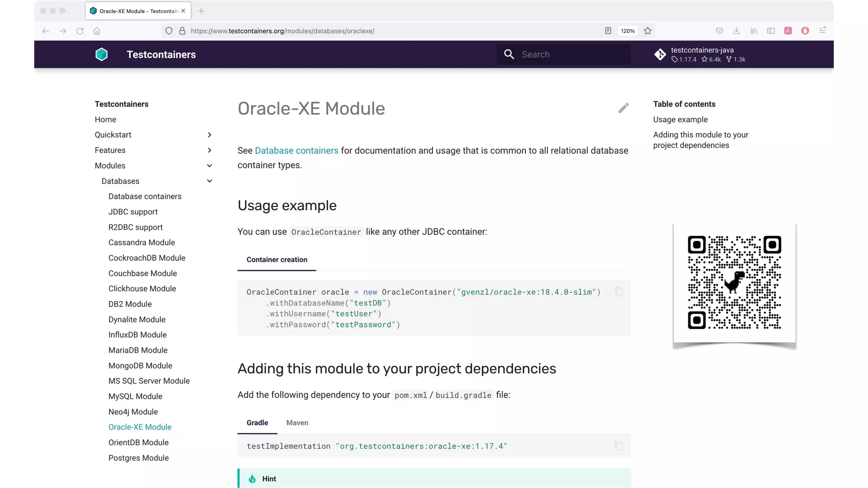The image size is (868, 488).
Task: Open JDBC support page
Action: coord(133,212)
